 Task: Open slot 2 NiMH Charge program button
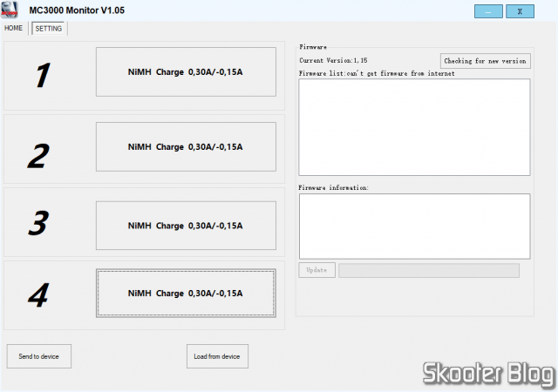click(186, 146)
